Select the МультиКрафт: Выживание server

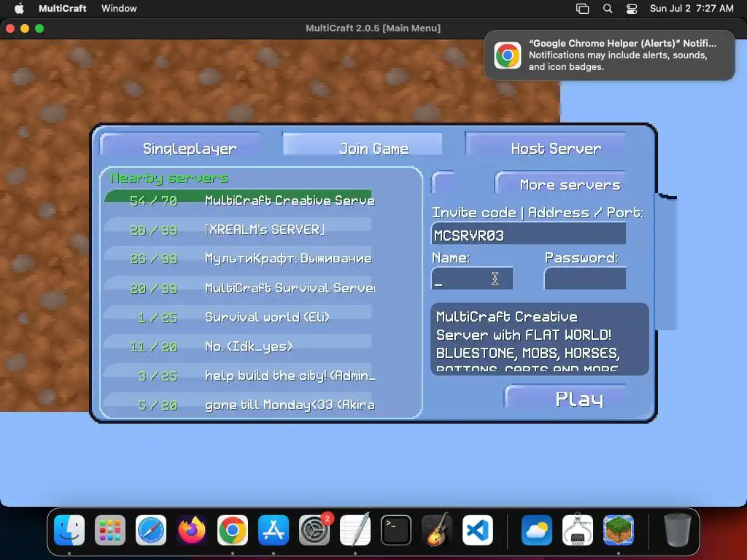[239, 259]
